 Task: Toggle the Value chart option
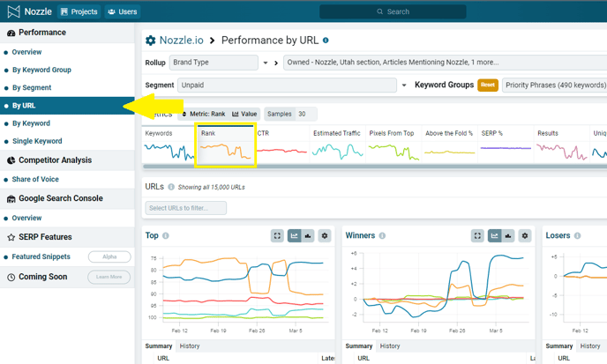coord(244,114)
